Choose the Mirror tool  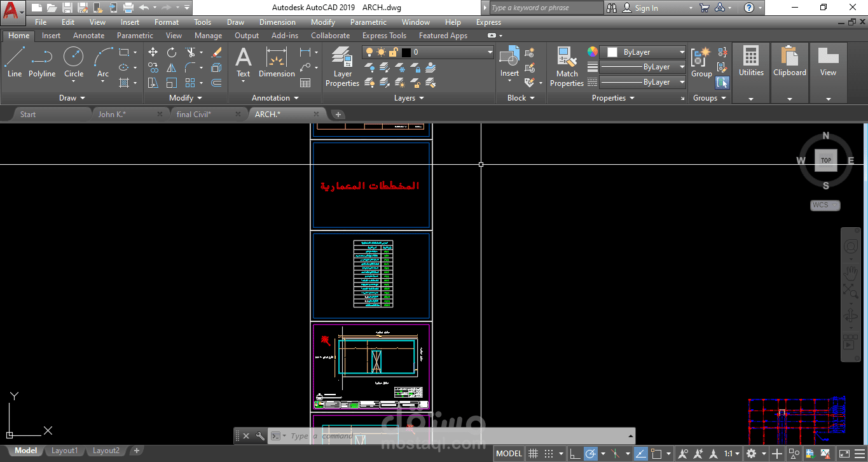[x=172, y=67]
